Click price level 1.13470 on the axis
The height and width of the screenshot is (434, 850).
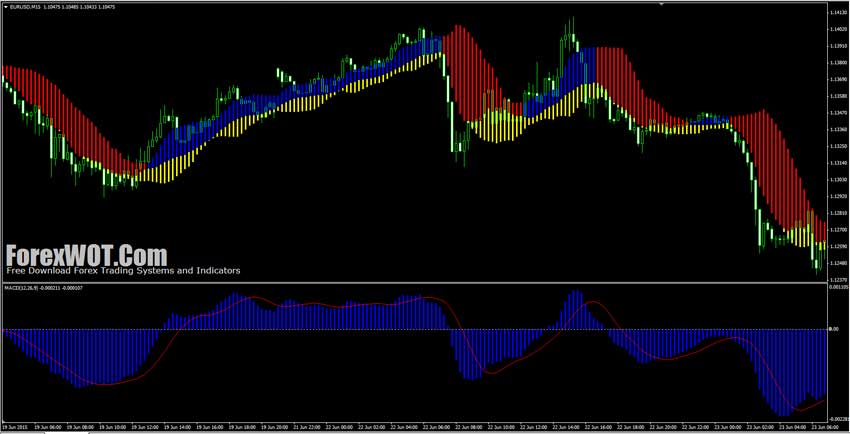tap(838, 112)
